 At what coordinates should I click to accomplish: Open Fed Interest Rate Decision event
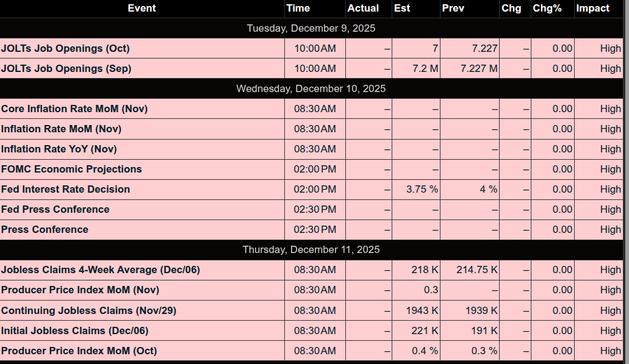pos(65,190)
